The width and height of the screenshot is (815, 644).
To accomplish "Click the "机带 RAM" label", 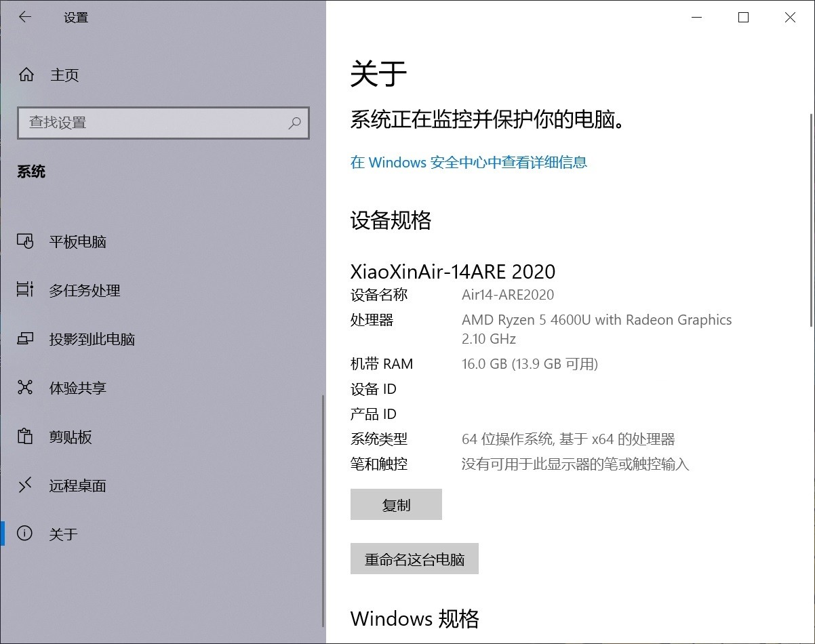I will [x=382, y=364].
